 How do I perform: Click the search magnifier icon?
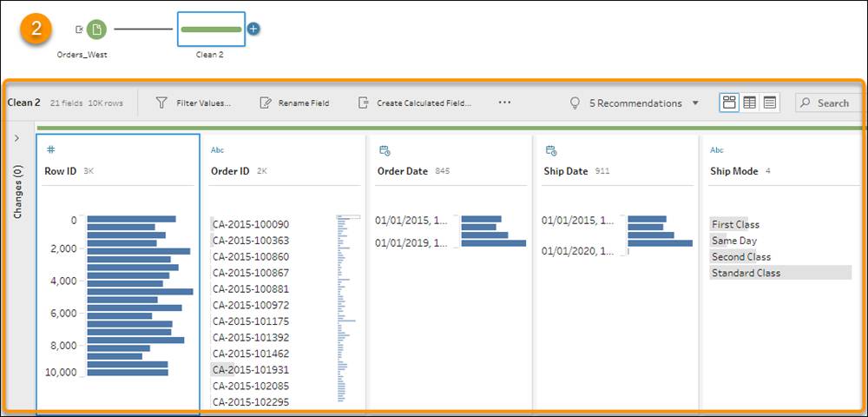806,103
